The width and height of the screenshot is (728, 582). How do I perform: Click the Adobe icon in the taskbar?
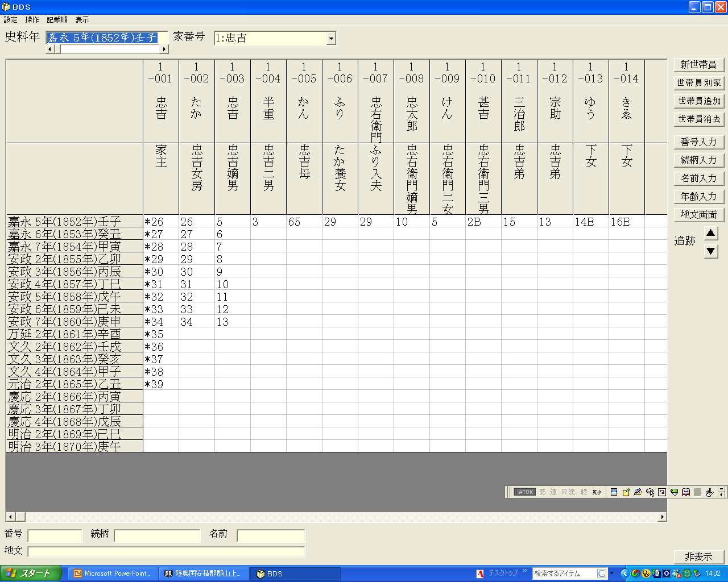(x=480, y=573)
